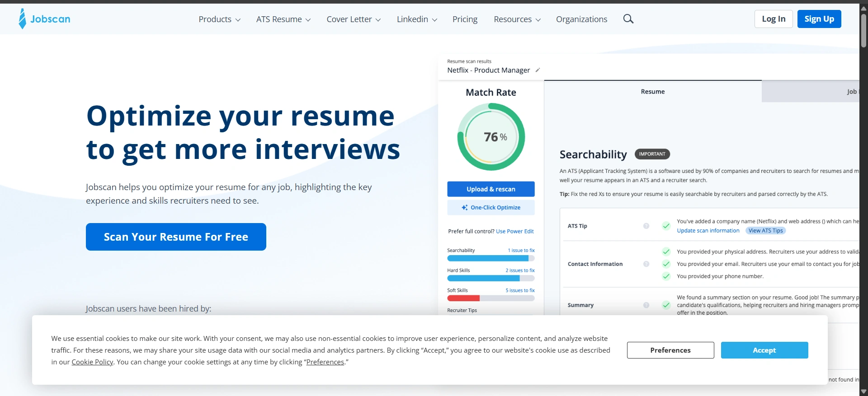Switch to the Resume tab

click(653, 91)
